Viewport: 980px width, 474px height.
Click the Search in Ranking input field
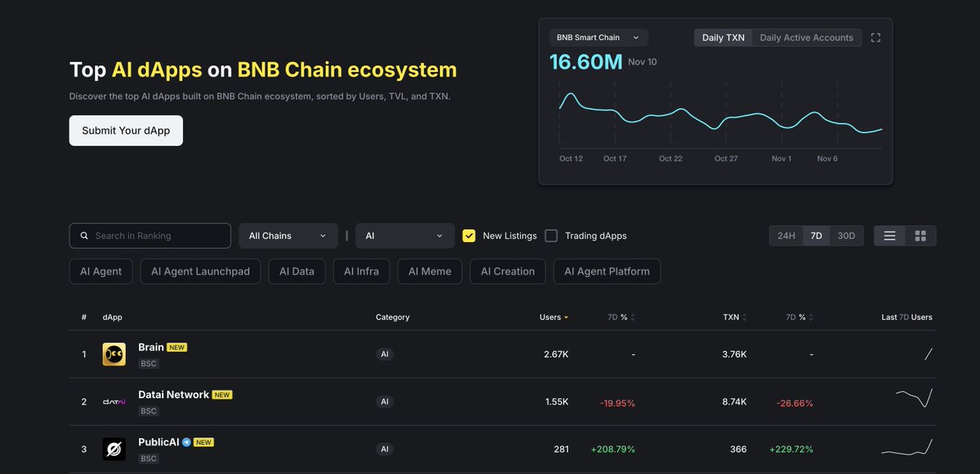point(155,235)
